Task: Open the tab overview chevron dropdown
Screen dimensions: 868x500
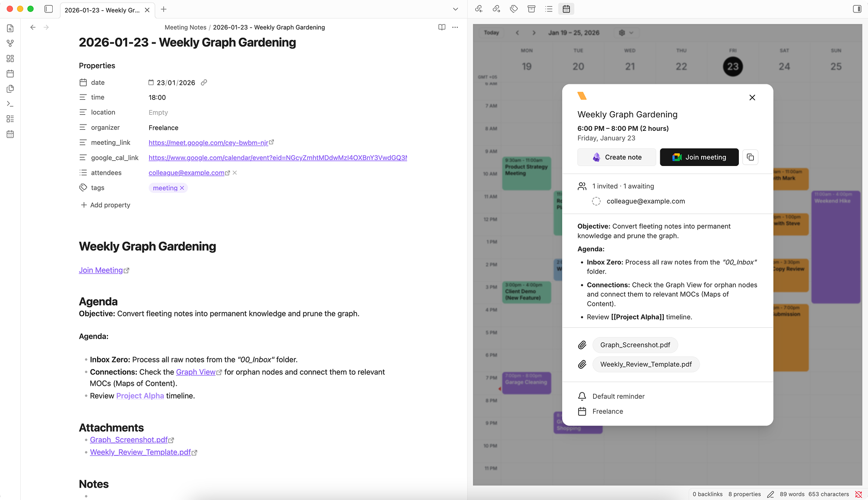Action: 455,9
